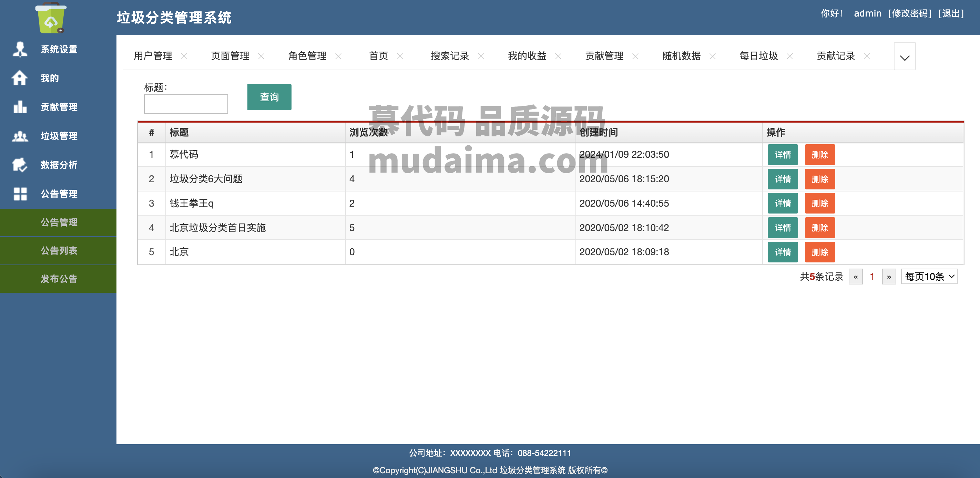
Task: Delete the 北京垃圾分类首日实施 row
Action: click(x=820, y=228)
